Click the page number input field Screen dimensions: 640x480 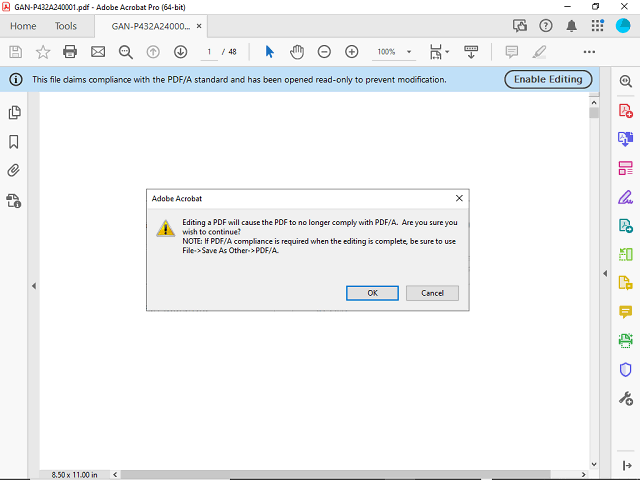pyautogui.click(x=209, y=52)
